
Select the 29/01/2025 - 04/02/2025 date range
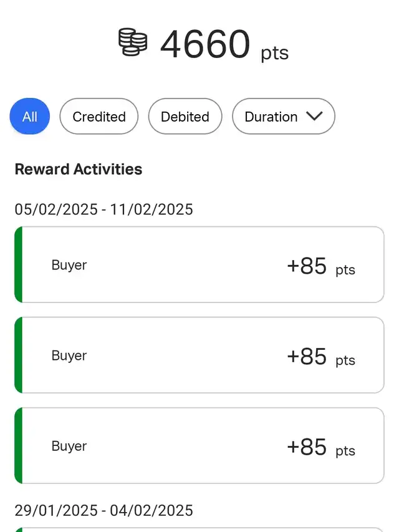(x=104, y=510)
